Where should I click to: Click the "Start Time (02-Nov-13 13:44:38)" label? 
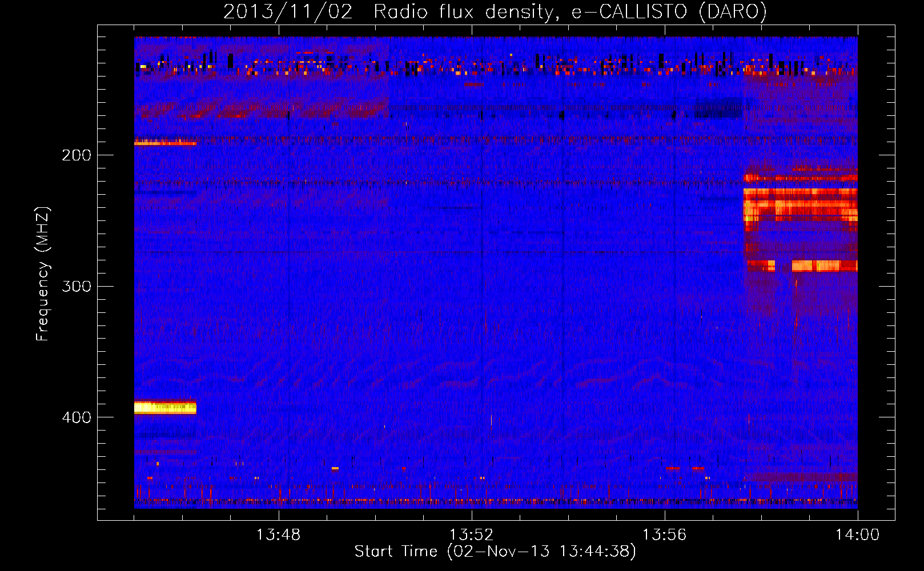click(x=495, y=552)
